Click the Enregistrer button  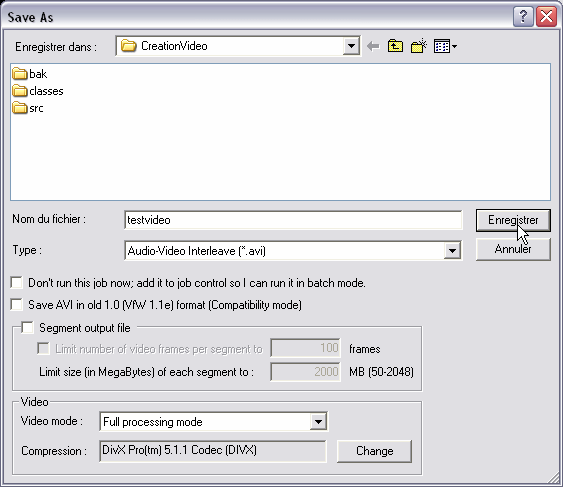(x=513, y=220)
